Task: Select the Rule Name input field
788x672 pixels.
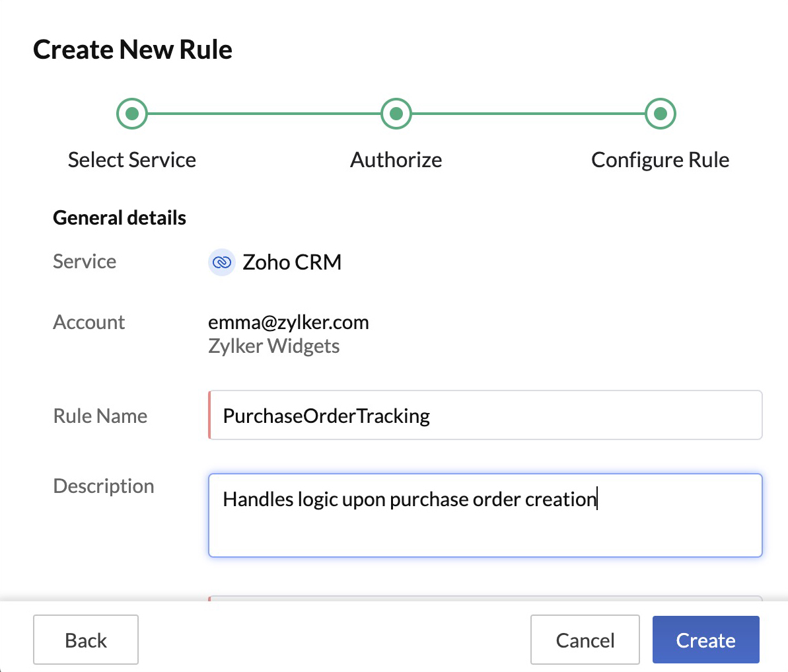Action: point(485,415)
